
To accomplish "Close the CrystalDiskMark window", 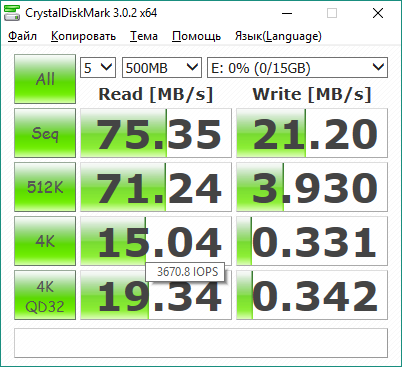I will coord(378,13).
